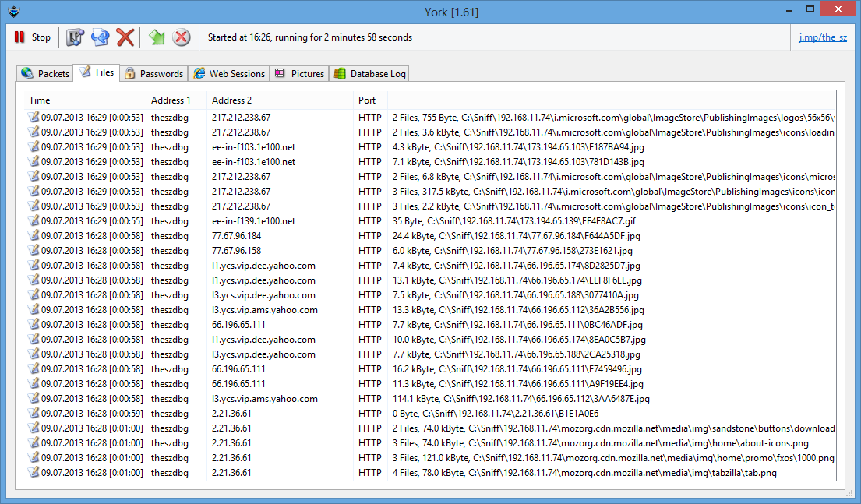This screenshot has height=504, width=861.
Task: Select the Files tab
Action: (97, 72)
